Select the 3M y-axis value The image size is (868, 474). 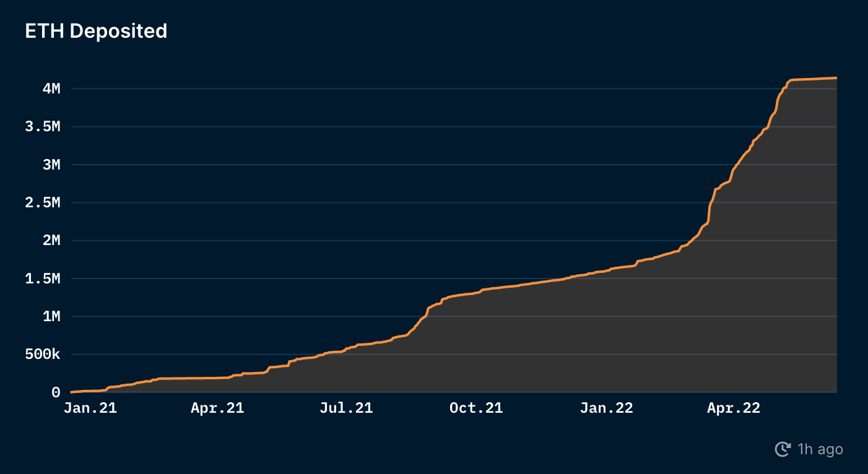pyautogui.click(x=51, y=165)
